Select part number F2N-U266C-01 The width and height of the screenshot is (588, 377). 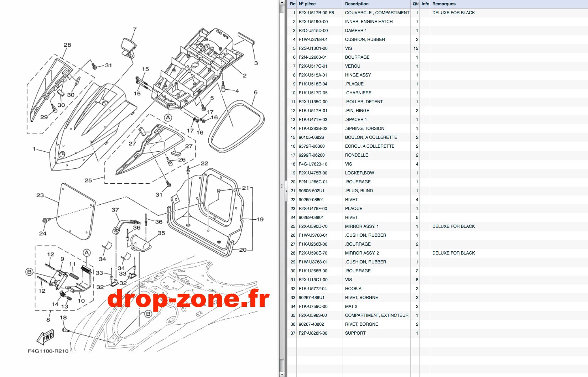[x=313, y=182]
